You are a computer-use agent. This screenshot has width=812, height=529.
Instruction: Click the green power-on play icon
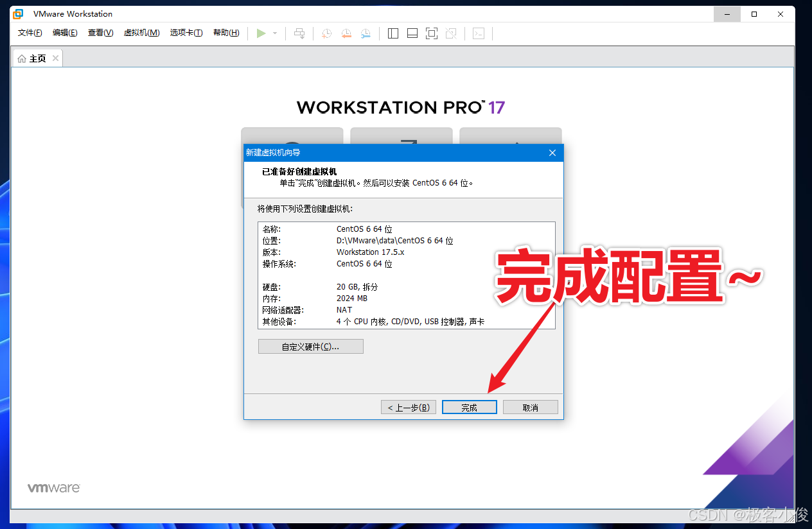(261, 33)
